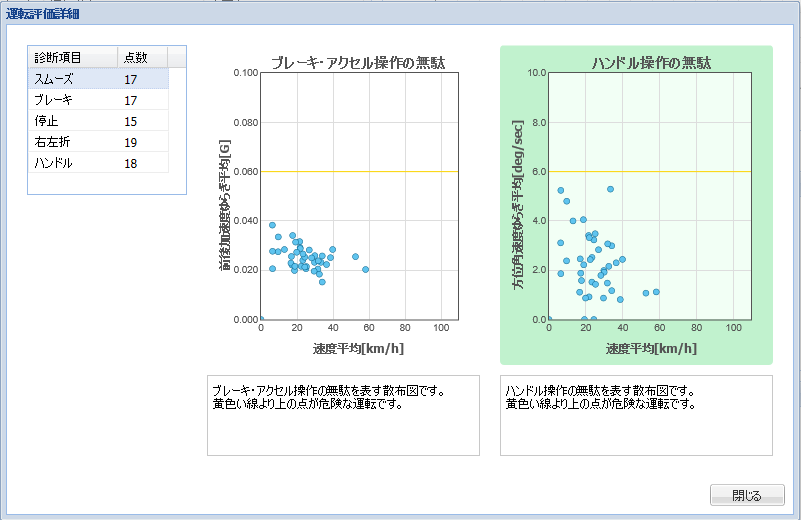Click the steering scatter description text box
The image size is (801, 520).
[636, 415]
